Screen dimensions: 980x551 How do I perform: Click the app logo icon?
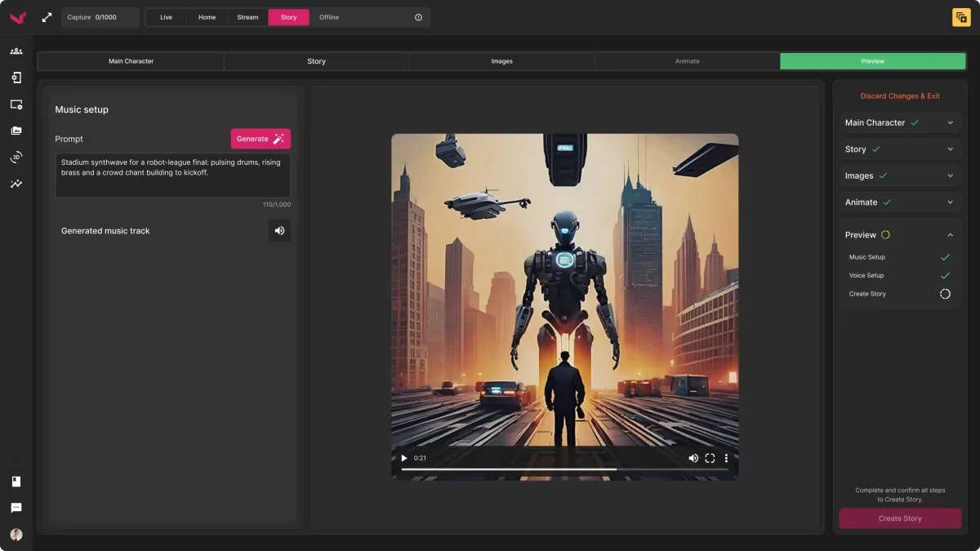(x=16, y=17)
